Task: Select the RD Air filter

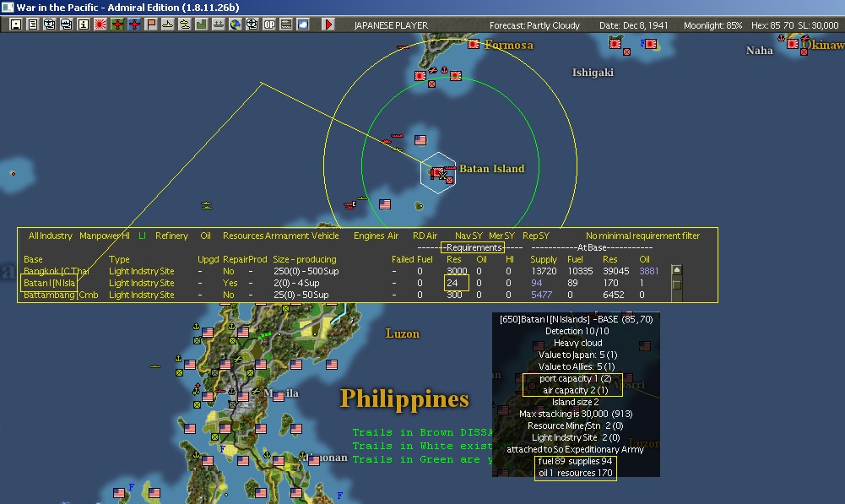Action: coord(425,236)
